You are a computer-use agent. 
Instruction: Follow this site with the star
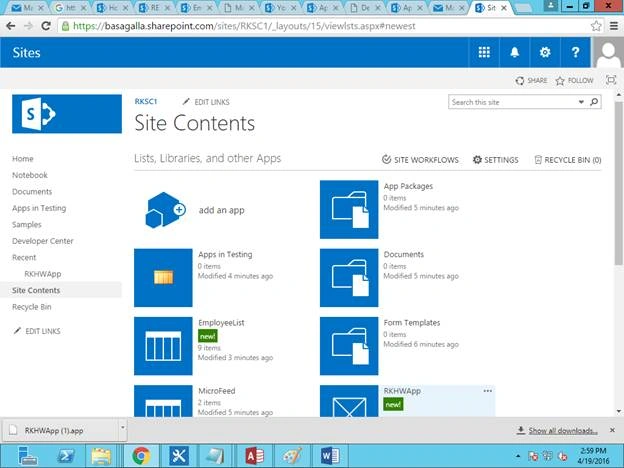pyautogui.click(x=574, y=81)
